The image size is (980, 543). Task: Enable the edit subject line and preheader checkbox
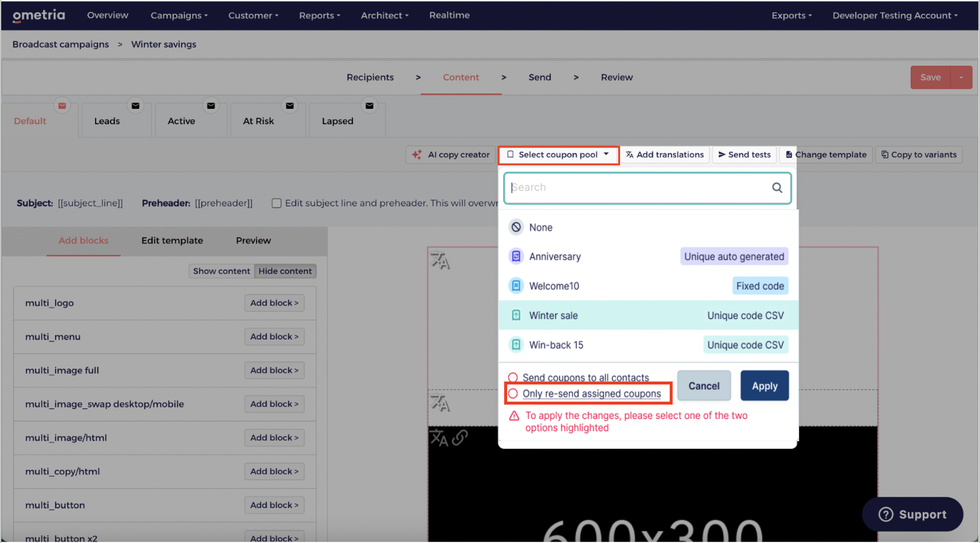point(276,203)
